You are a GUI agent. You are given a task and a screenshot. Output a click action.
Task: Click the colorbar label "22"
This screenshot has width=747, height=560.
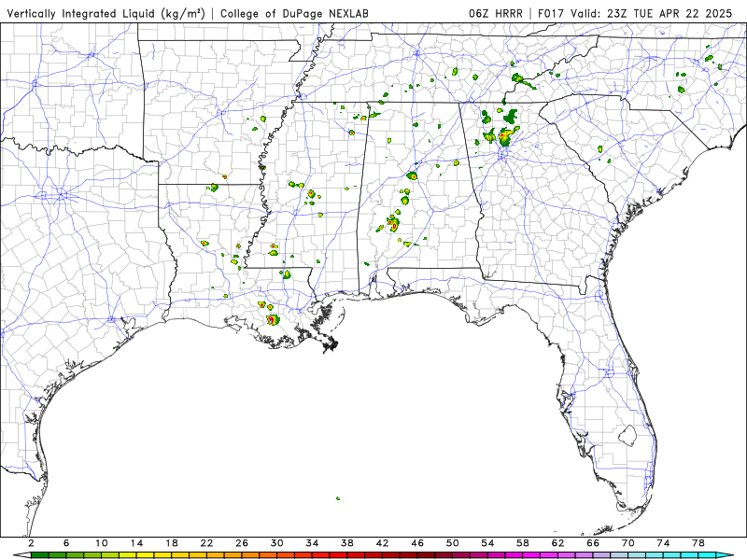(206, 543)
